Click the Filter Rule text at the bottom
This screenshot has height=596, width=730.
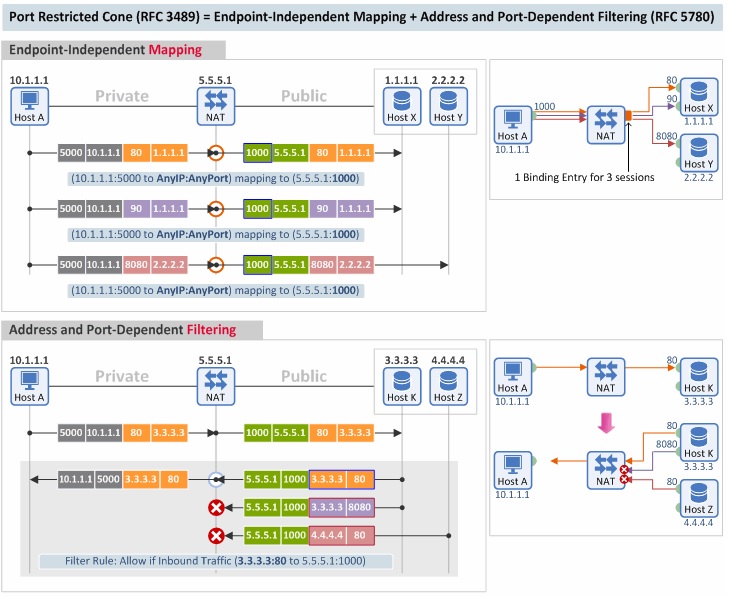[x=215, y=561]
